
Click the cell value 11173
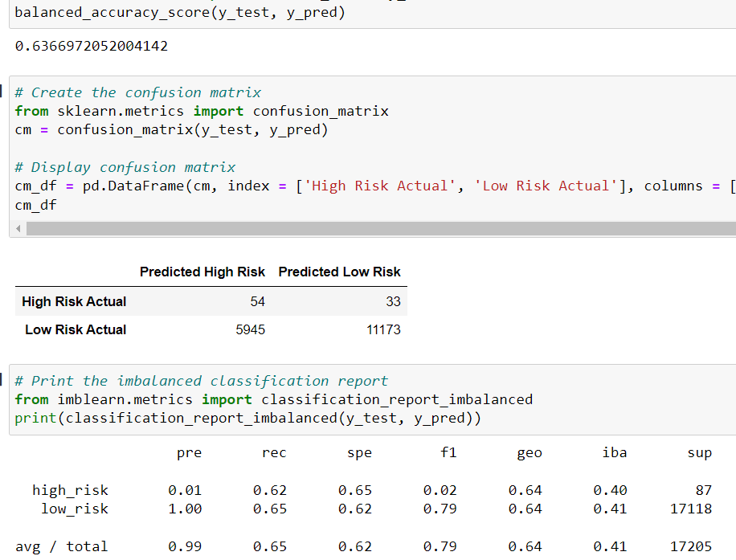click(x=383, y=329)
